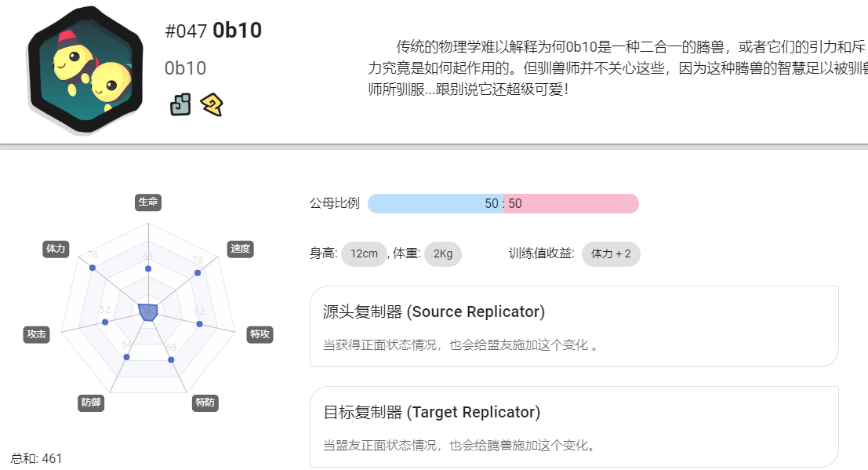The image size is (868, 470).
Task: Click the #047 0b10 title heading
Action: [x=214, y=31]
